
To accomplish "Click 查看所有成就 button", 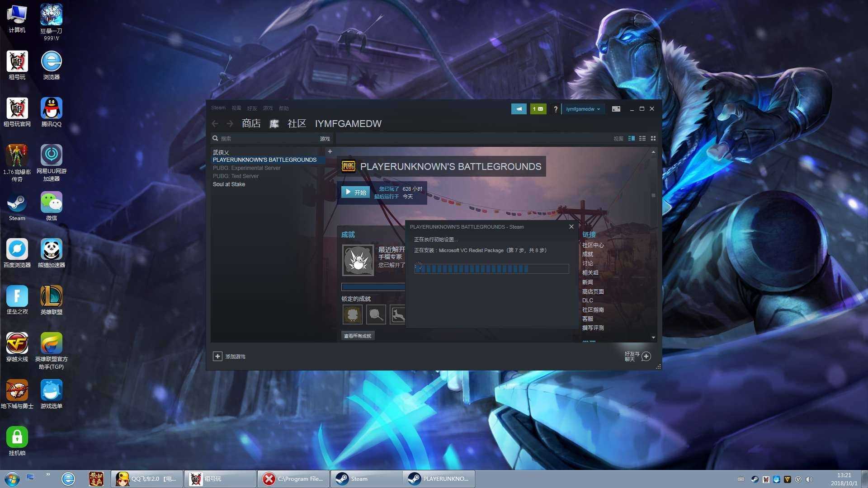I will coord(358,336).
